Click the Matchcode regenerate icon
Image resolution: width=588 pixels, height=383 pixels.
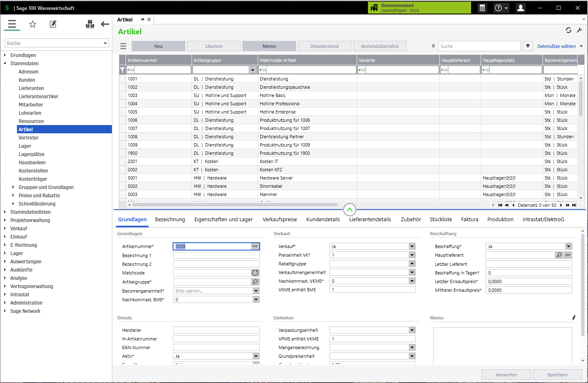coord(255,273)
